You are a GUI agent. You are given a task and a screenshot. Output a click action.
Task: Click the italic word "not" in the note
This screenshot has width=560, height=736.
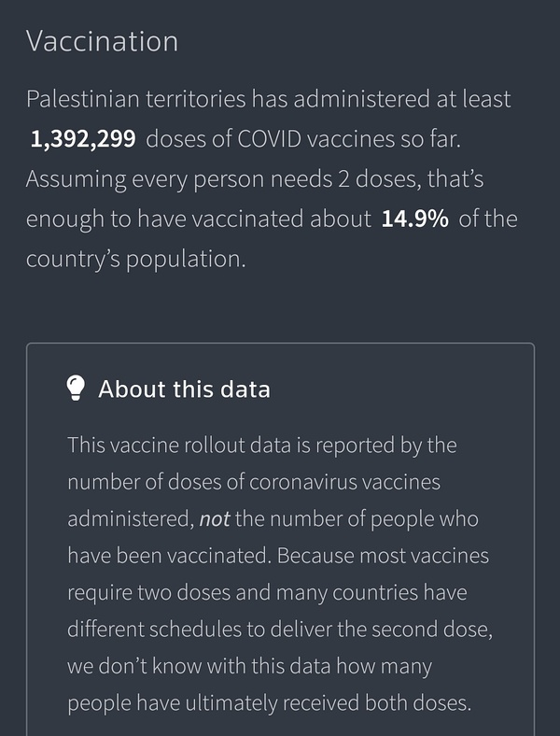pyautogui.click(x=215, y=519)
